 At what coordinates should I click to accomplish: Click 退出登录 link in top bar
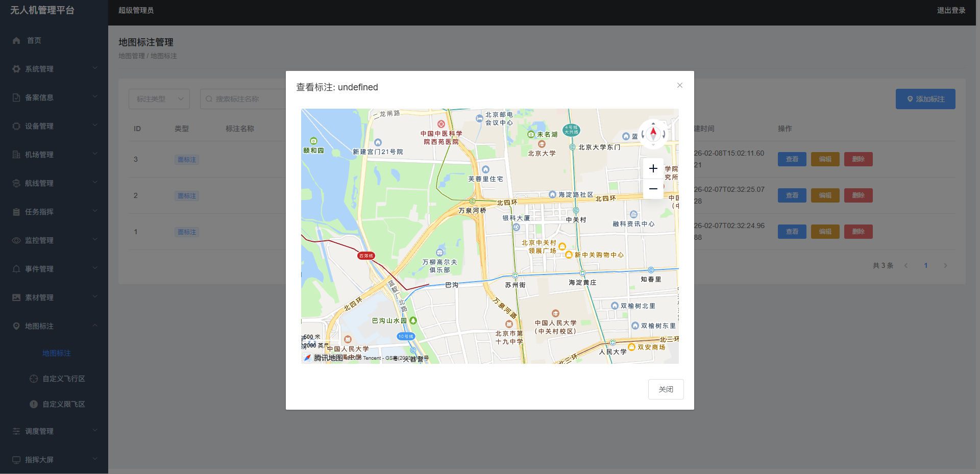951,10
